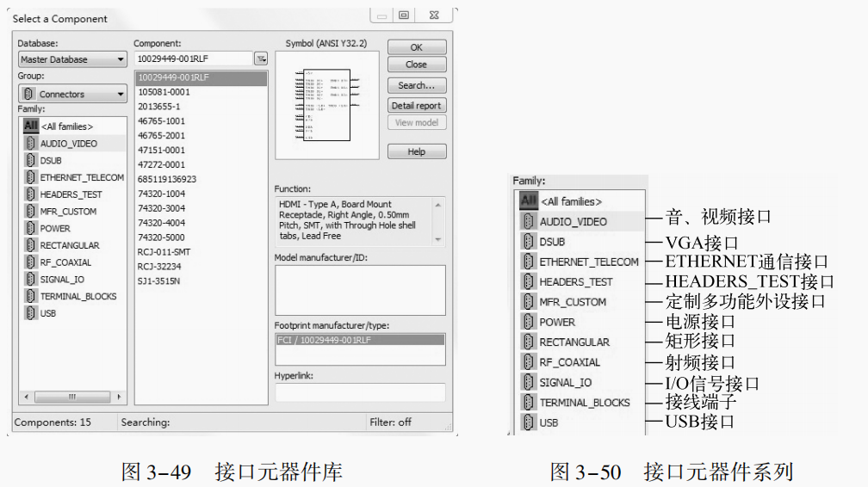Click TERMINAL_BLOCKS label in enlarged Family panel
Viewport: 868px width, 487px height.
point(585,403)
